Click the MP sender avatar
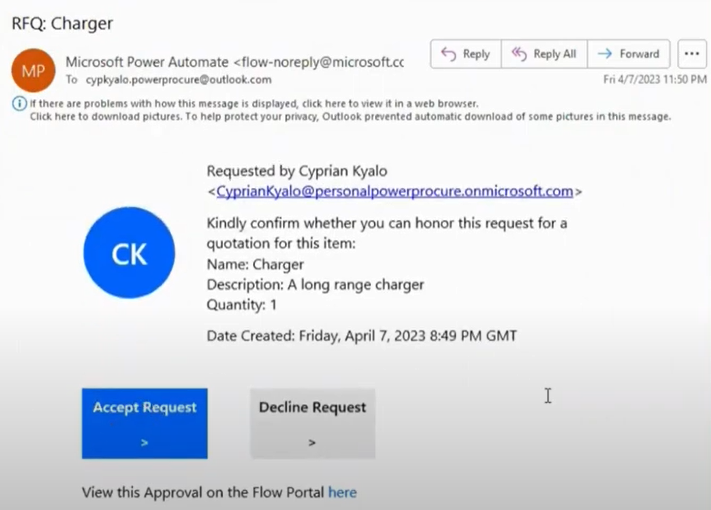711x510 pixels. [x=33, y=69]
